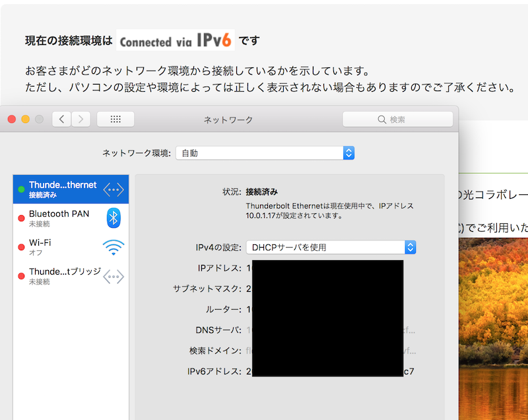Focus the 検索 search field
The width and height of the screenshot is (528, 420).
[398, 120]
